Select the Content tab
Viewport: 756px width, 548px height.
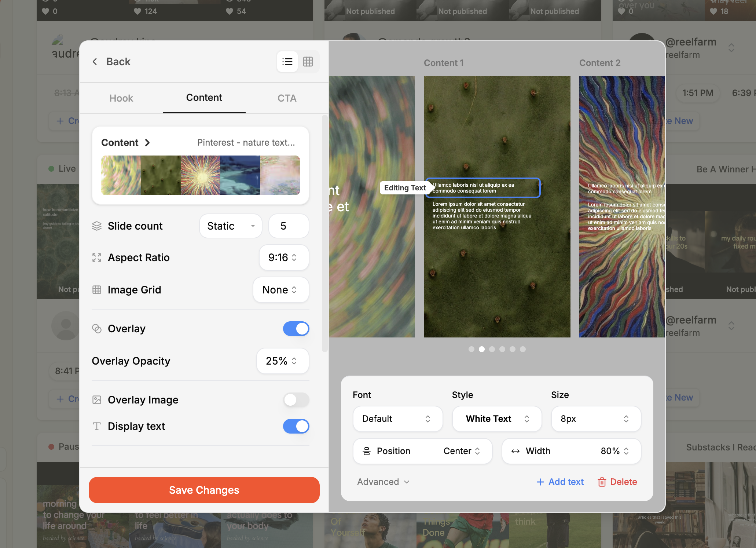coord(204,98)
